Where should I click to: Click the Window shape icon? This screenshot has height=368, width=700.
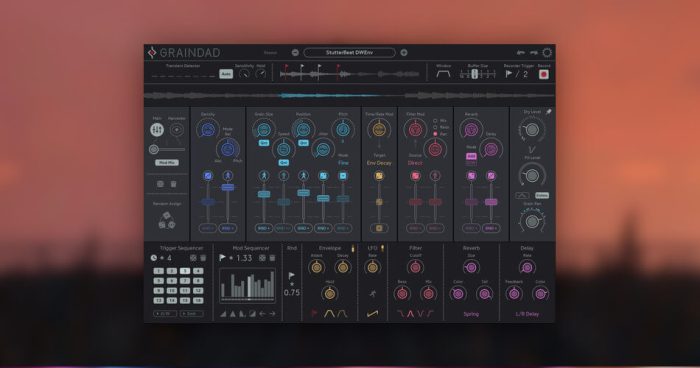point(443,75)
